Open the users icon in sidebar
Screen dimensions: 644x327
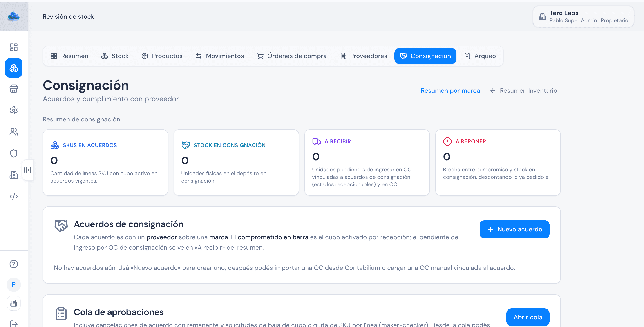pos(14,132)
